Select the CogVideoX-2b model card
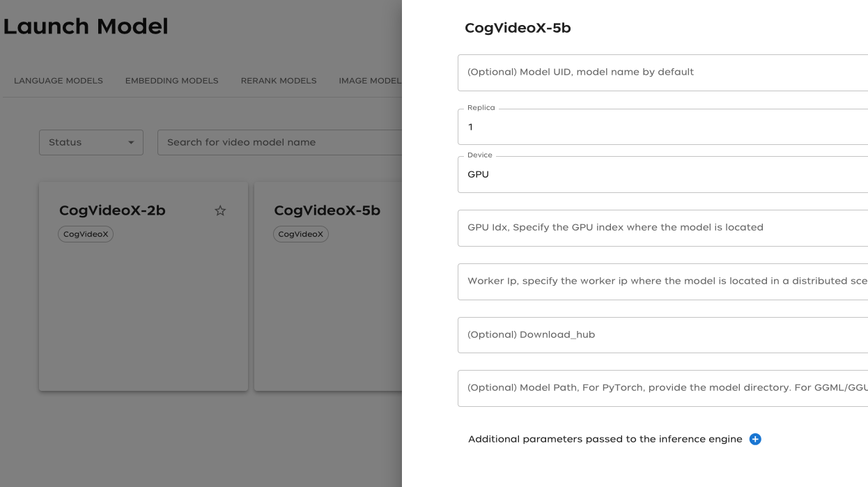The width and height of the screenshot is (868, 487). (x=144, y=286)
